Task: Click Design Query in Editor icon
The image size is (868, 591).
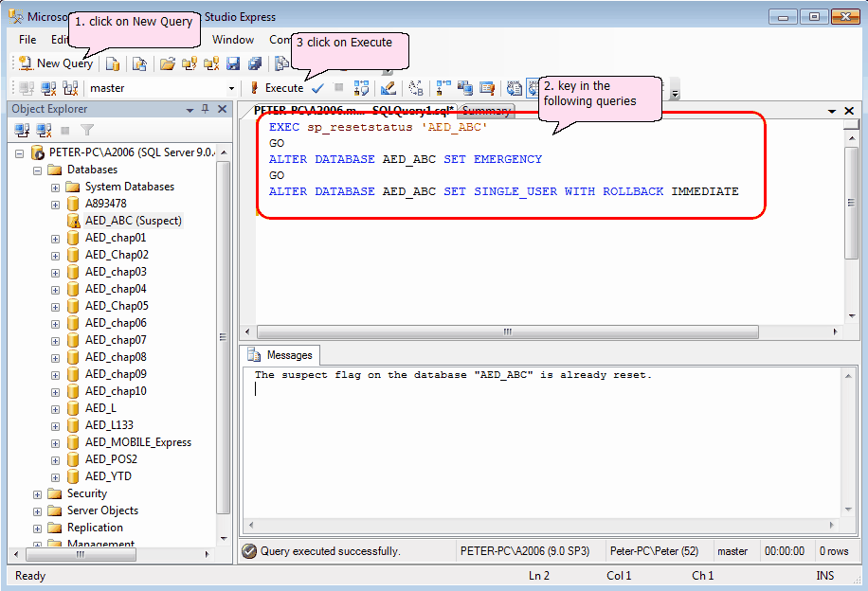Action: (389, 88)
